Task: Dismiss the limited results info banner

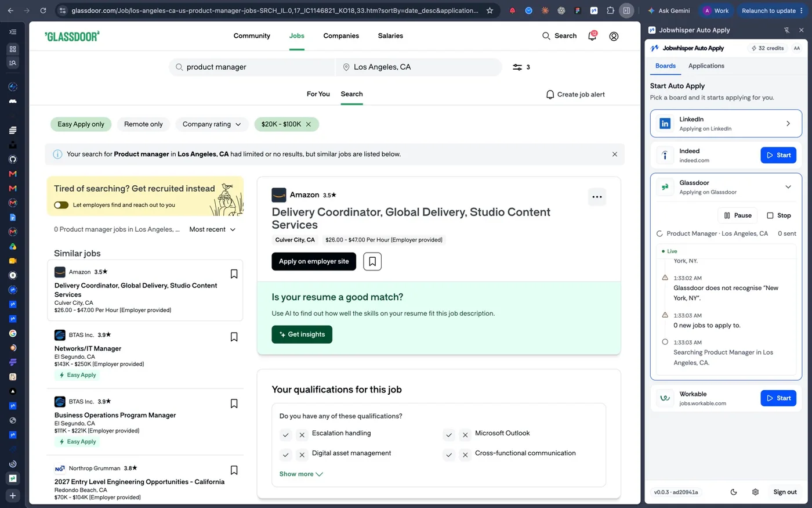Action: [x=614, y=154]
